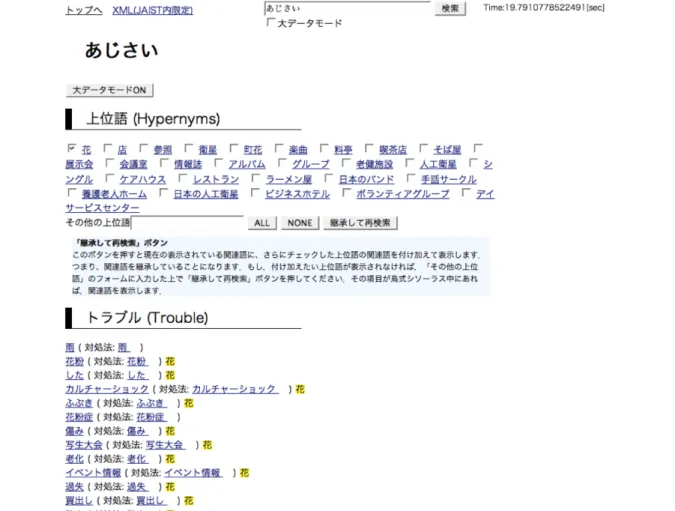Viewport: 675px width, 511px height.
Task: Select the 町花 checkbox
Action: click(234, 149)
